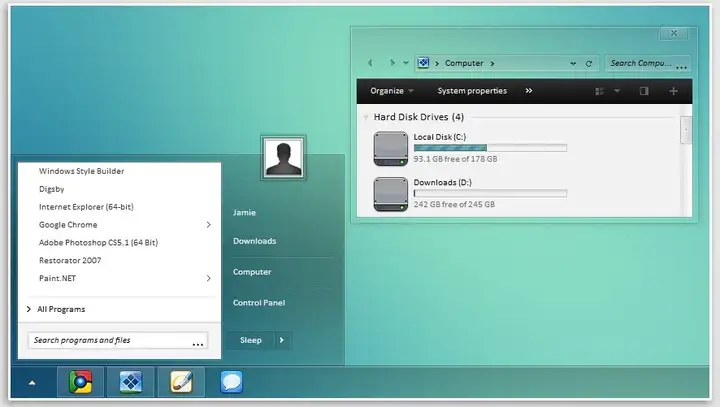Viewport: 720px width, 407px height.
Task: Click the Search Computer field
Action: coord(647,63)
